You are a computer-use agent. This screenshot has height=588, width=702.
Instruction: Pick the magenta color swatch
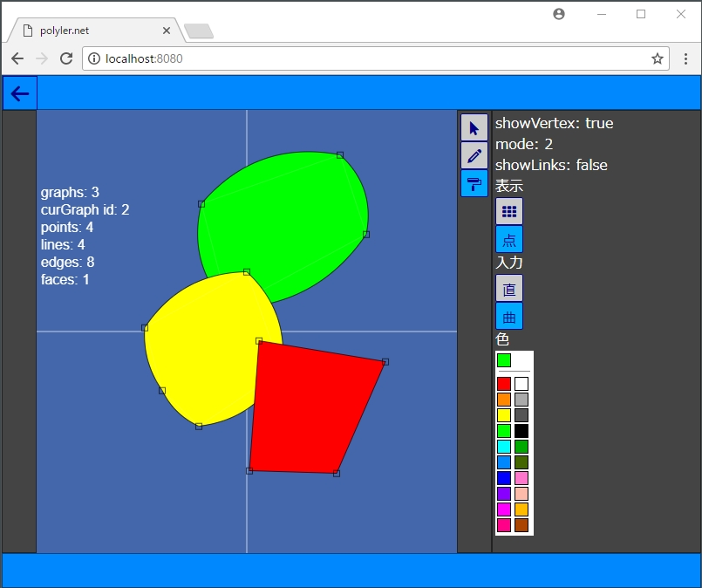pos(504,509)
